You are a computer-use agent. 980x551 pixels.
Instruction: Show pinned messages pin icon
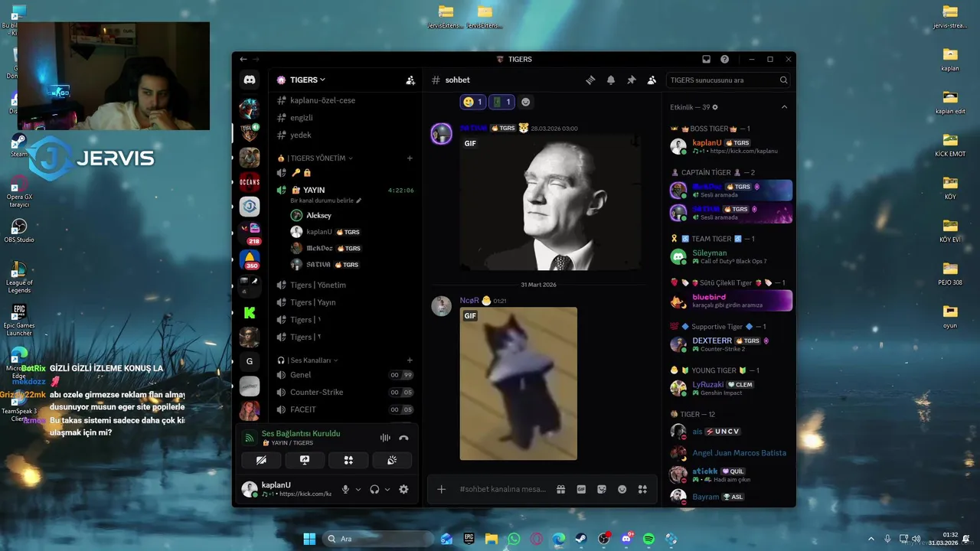(632, 80)
